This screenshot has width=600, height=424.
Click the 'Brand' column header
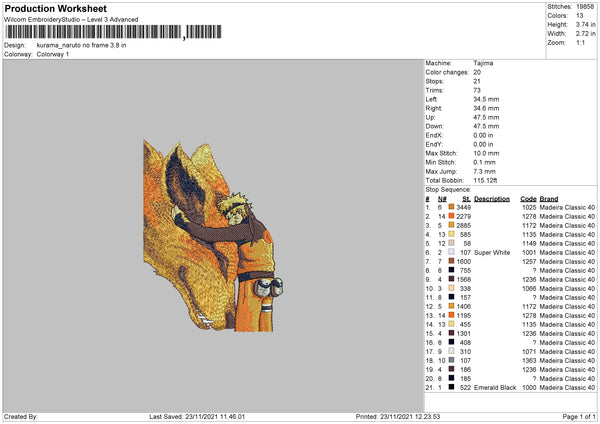549,199
